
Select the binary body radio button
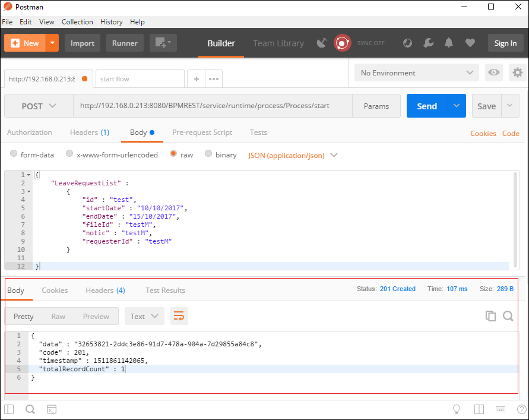(208, 154)
